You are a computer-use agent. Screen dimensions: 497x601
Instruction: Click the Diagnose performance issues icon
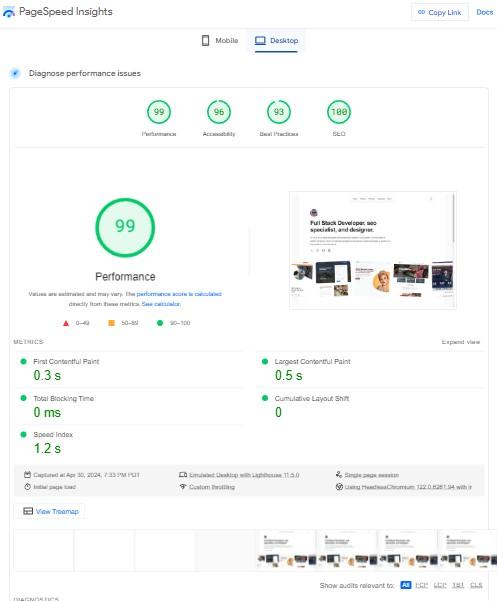tap(15, 73)
